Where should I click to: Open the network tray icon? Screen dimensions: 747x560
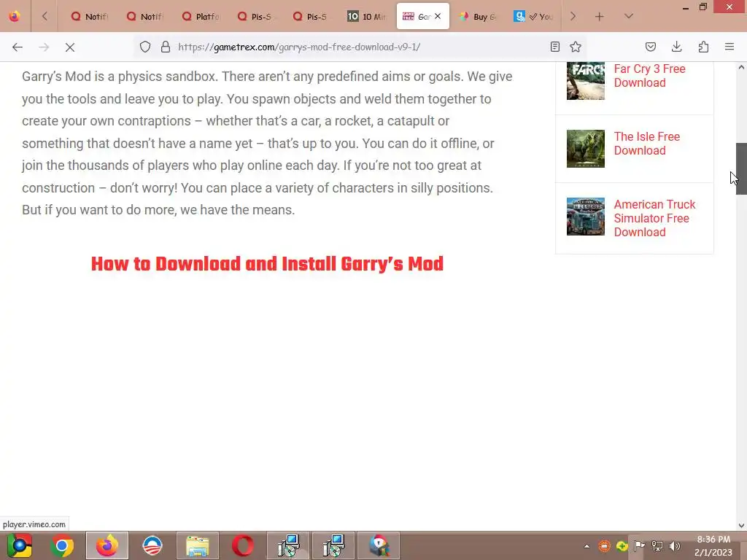tap(657, 546)
